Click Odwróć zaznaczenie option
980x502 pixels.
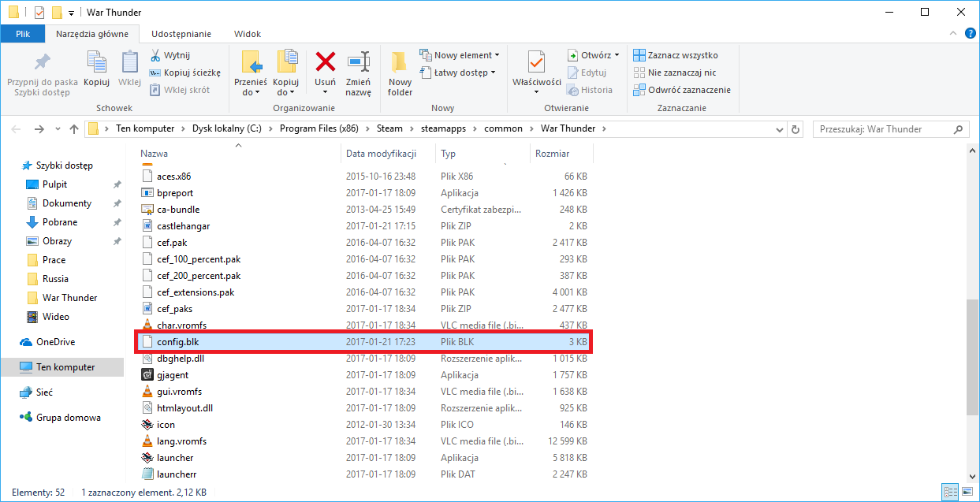(x=682, y=90)
